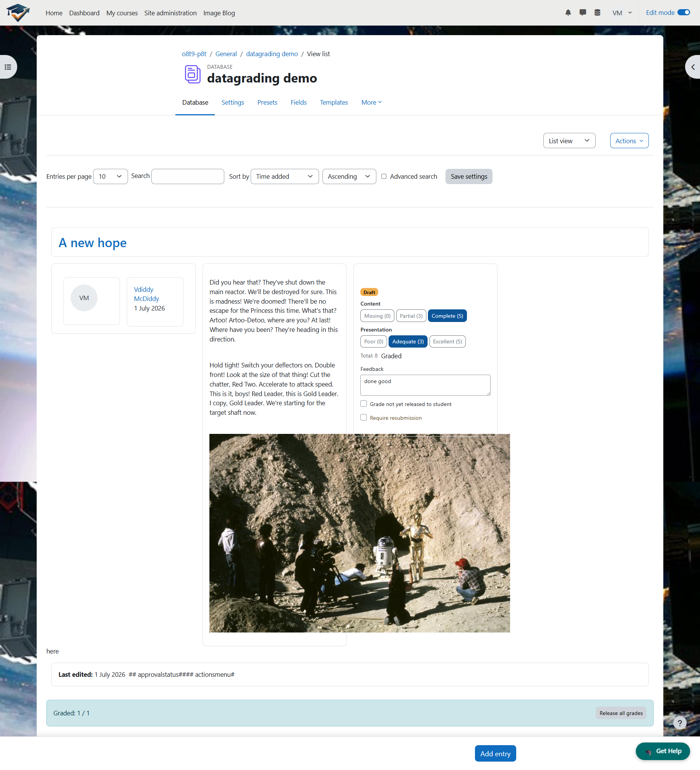Toggle Edit mode switch
Screen dimensions: 700x770
[684, 13]
